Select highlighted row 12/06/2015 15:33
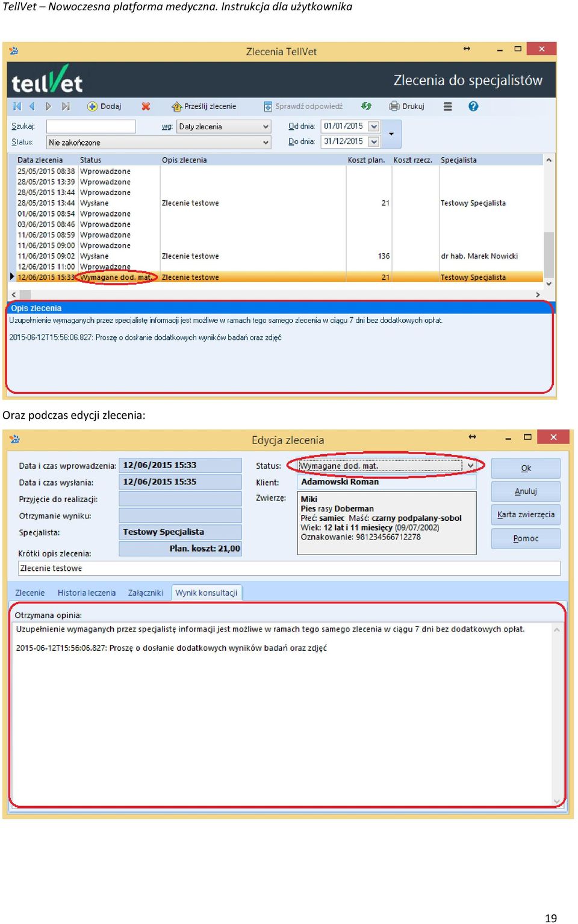Image resolution: width=578 pixels, height=924 pixels. pos(279,277)
